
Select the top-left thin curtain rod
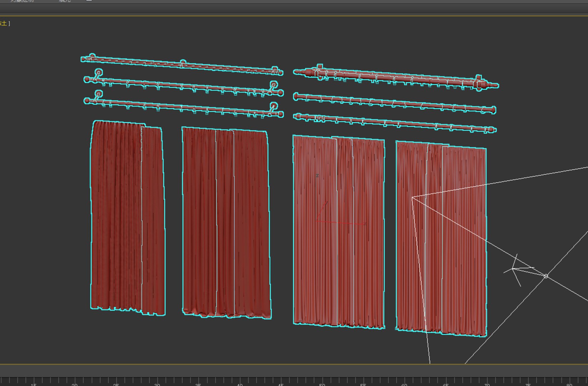(x=182, y=65)
